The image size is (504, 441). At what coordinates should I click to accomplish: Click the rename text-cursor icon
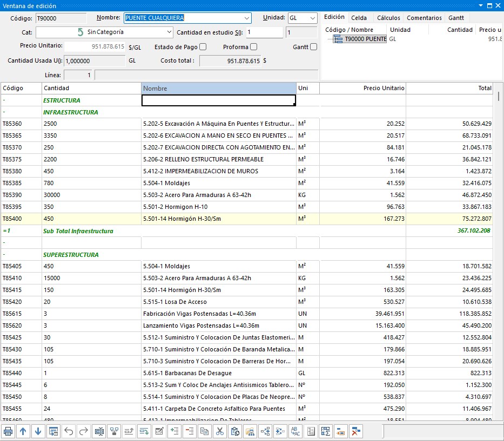(99, 431)
